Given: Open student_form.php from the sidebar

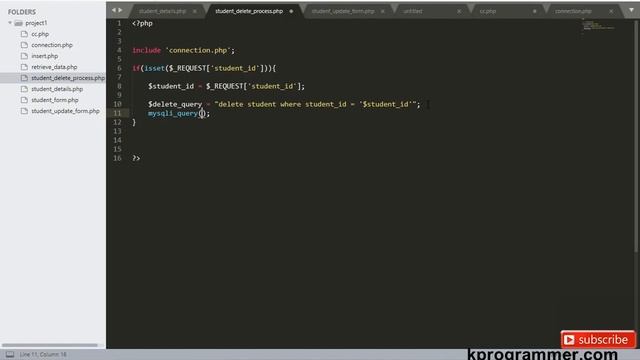Looking at the screenshot, I should 55,100.
